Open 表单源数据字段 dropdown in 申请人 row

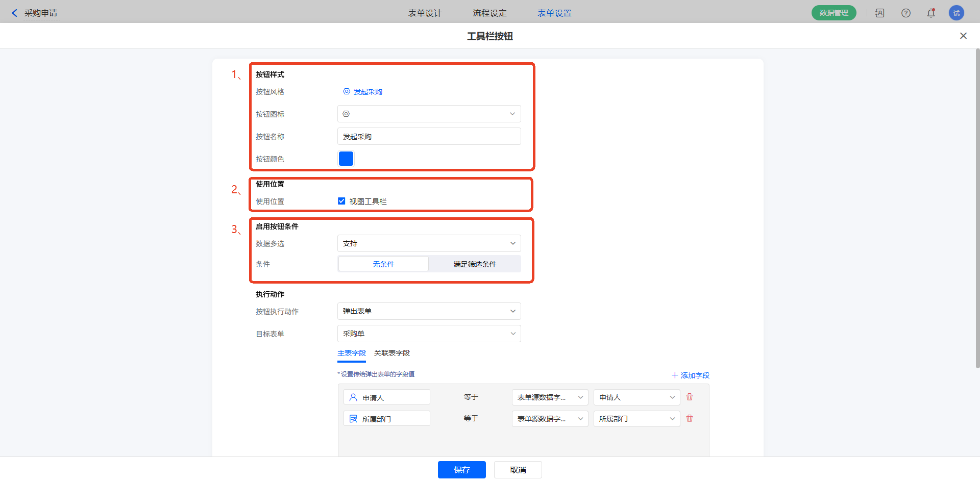click(550, 397)
